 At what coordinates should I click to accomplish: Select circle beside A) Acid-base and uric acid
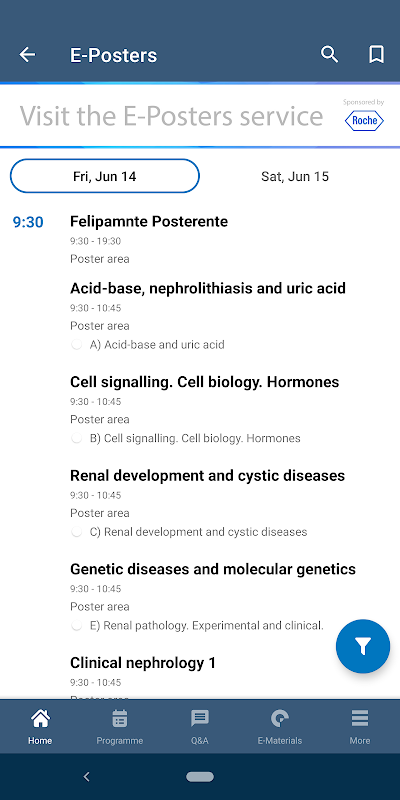point(77,345)
